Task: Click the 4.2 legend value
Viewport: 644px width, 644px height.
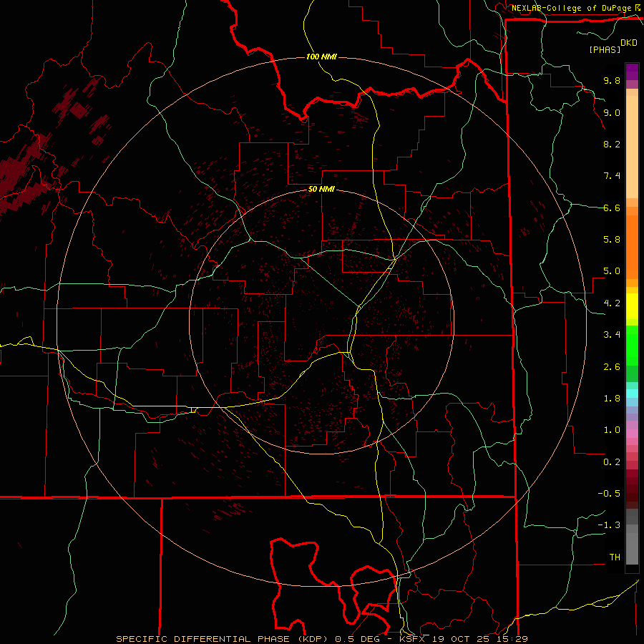Action: (612, 303)
